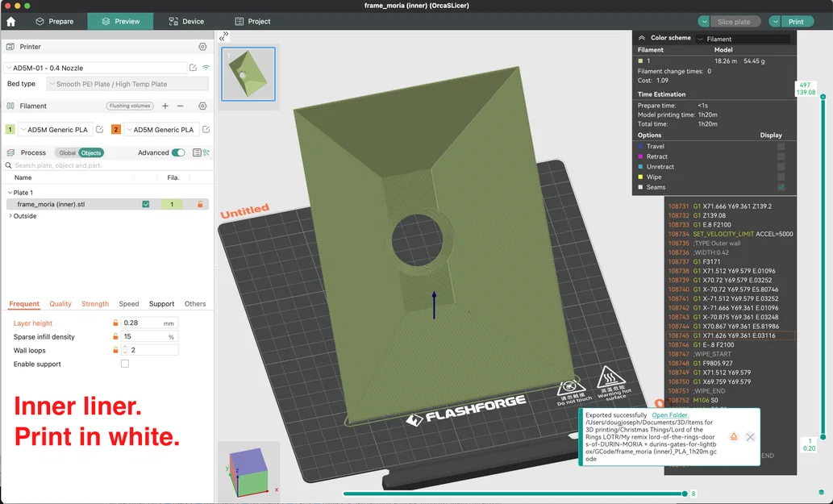The image size is (833, 504).
Task: Open process settings list icon
Action: [x=197, y=153]
